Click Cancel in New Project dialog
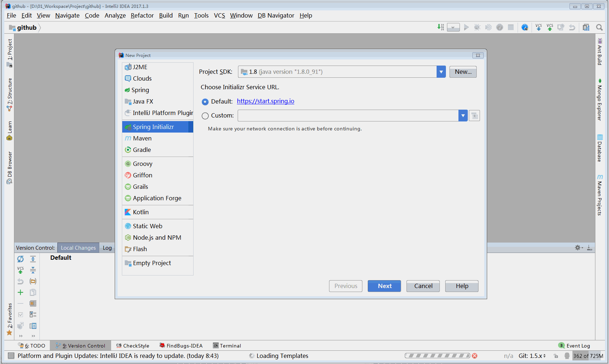 (423, 286)
